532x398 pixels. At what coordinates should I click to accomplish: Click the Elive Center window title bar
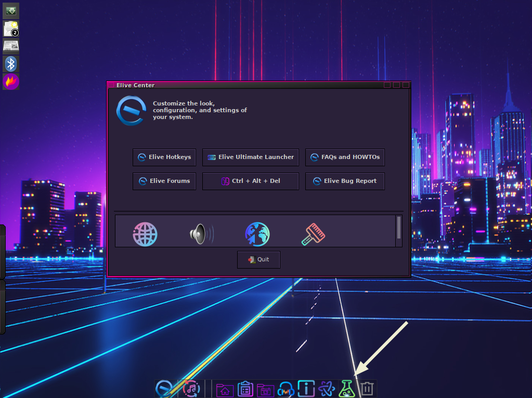tap(258, 85)
